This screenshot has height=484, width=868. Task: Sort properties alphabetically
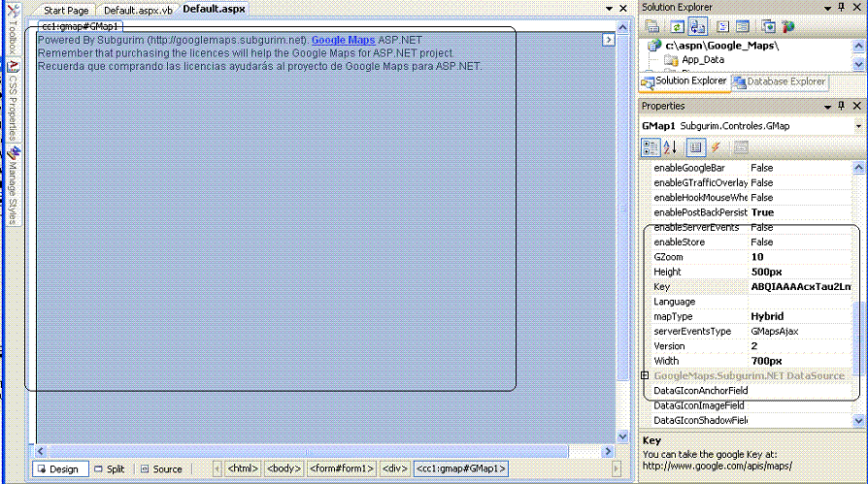670,147
